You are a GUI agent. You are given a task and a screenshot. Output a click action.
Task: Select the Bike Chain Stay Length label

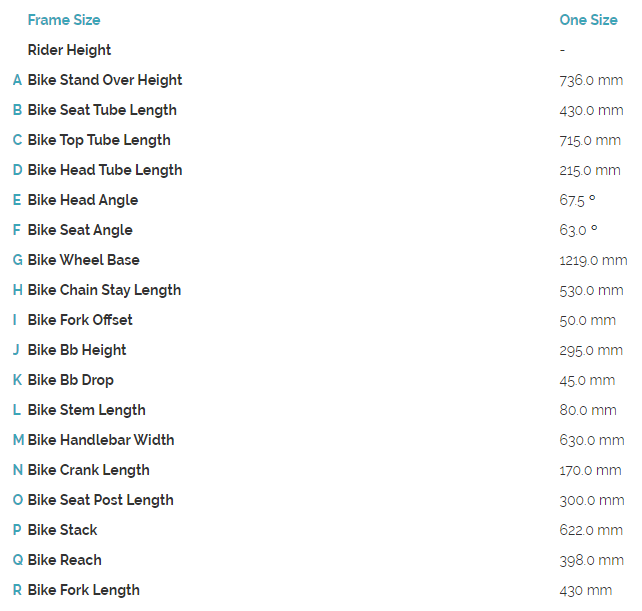[104, 290]
